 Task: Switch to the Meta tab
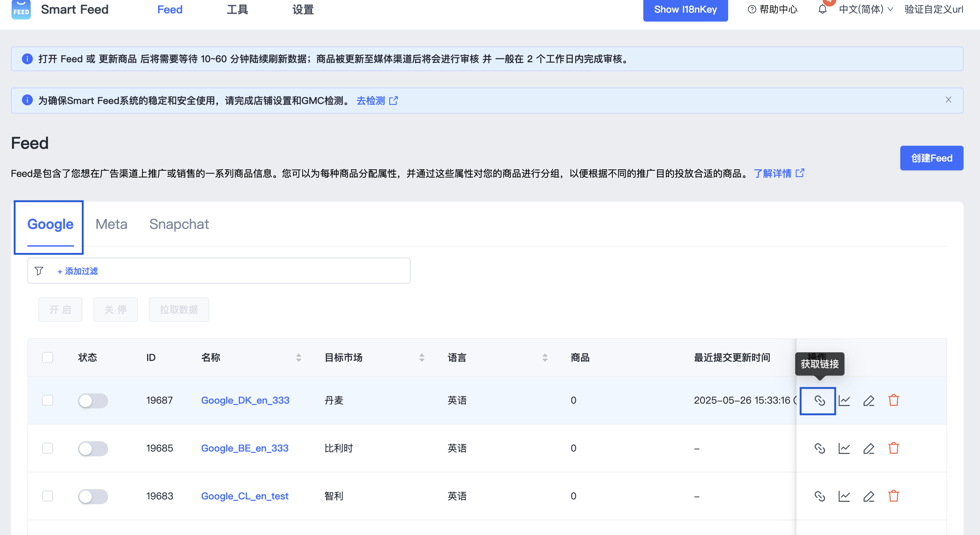[x=112, y=224]
